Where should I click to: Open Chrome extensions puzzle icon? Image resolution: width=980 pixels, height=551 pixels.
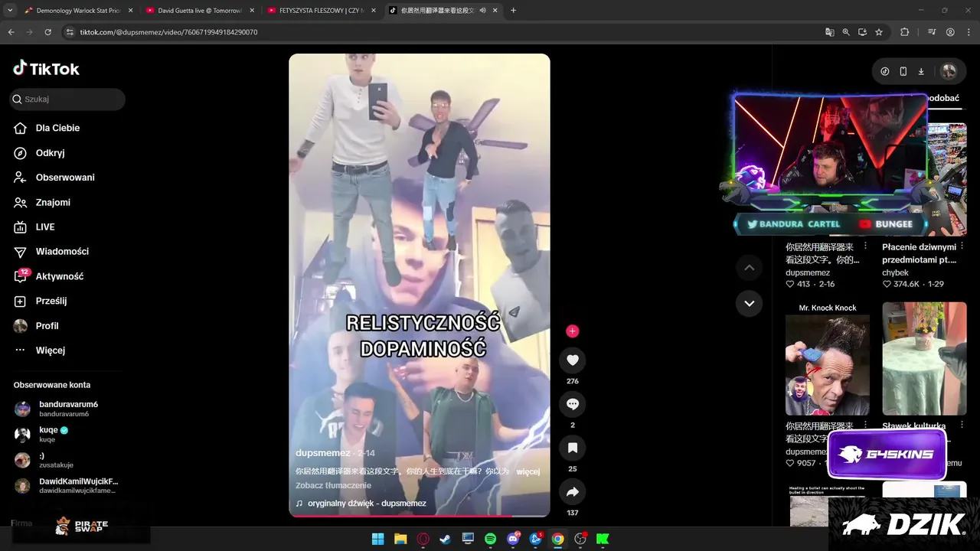click(904, 32)
